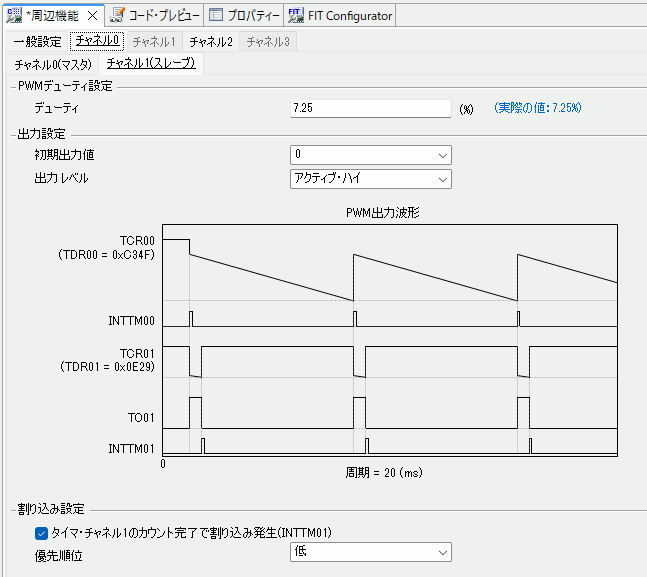Toggle the INTTM01 interrupt checkbox
647x577 pixels.
(x=41, y=533)
